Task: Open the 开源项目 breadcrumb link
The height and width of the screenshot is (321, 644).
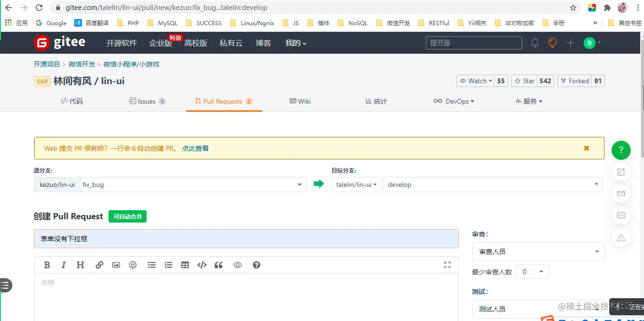Action: coord(47,64)
